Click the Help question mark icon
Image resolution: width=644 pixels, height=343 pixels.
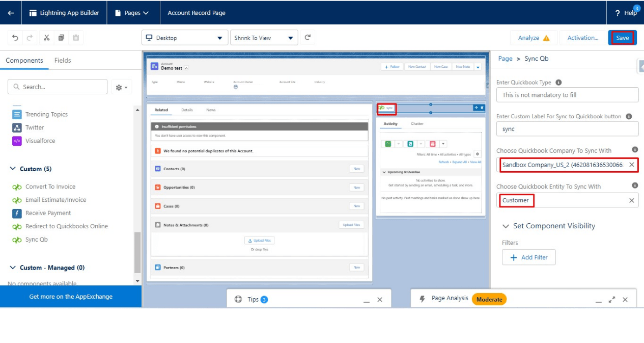click(618, 13)
